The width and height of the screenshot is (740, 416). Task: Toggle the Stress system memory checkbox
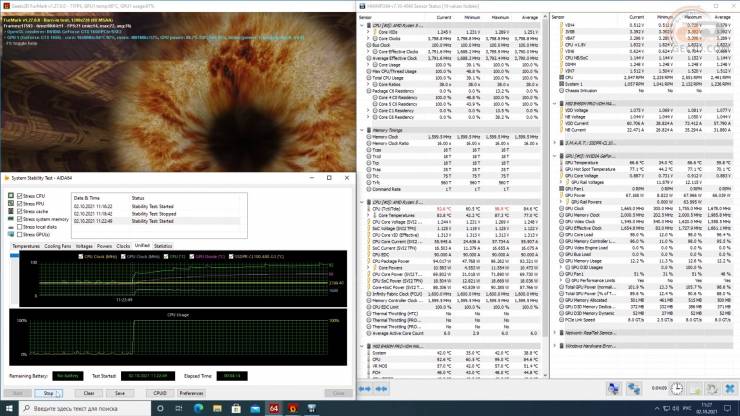pyautogui.click(x=19, y=219)
